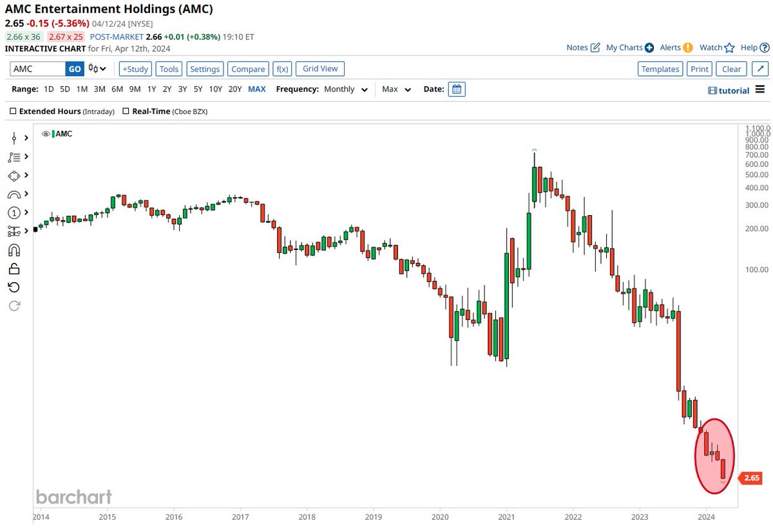
Task: Select the magnet snap tool
Action: pos(14,250)
